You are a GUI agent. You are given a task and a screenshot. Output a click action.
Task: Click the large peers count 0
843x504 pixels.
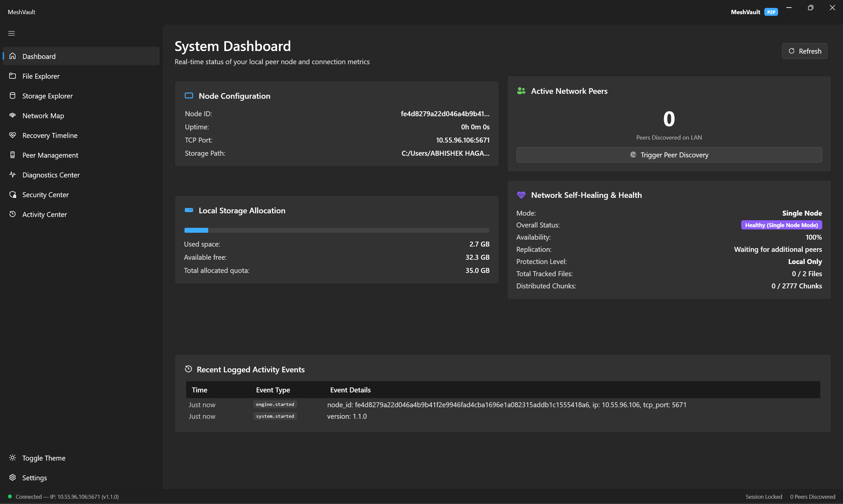(x=669, y=119)
